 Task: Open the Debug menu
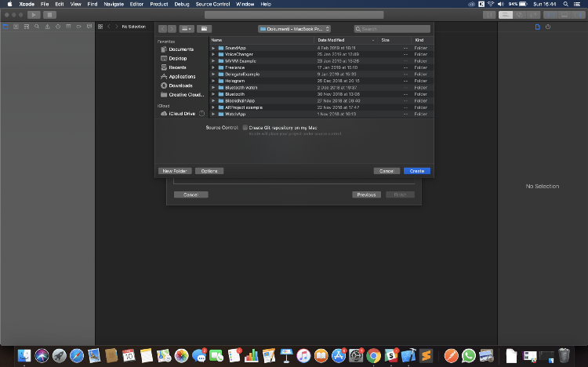click(182, 4)
